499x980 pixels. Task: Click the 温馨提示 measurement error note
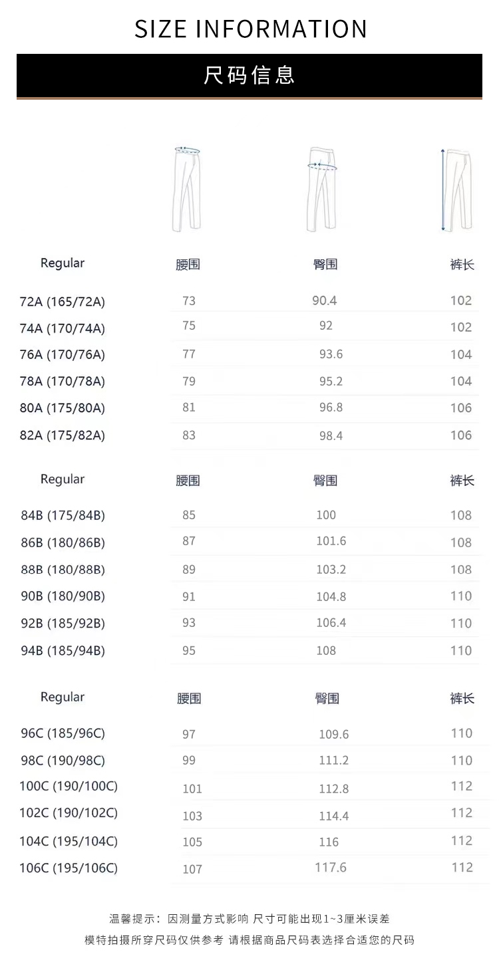(x=249, y=919)
